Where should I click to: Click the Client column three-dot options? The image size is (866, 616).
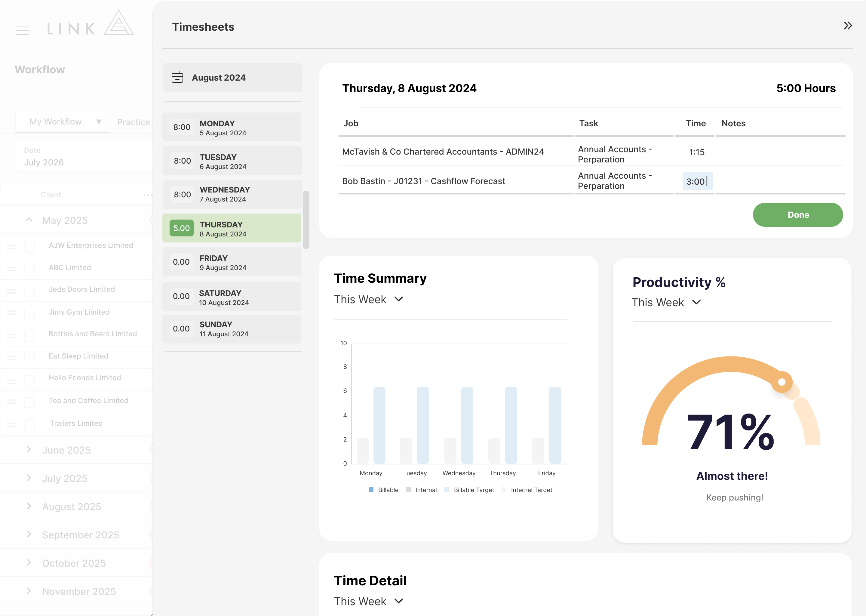click(x=148, y=195)
